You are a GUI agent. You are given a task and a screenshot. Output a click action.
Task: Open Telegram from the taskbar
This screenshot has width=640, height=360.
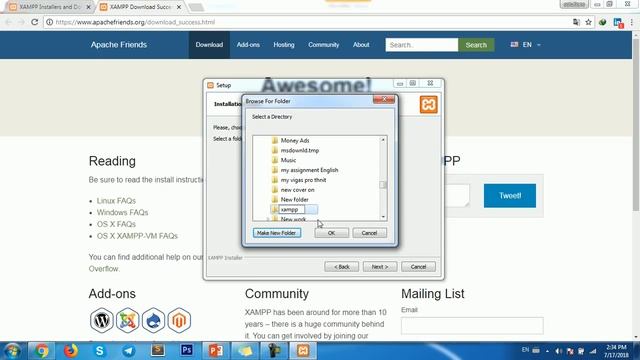click(x=129, y=351)
